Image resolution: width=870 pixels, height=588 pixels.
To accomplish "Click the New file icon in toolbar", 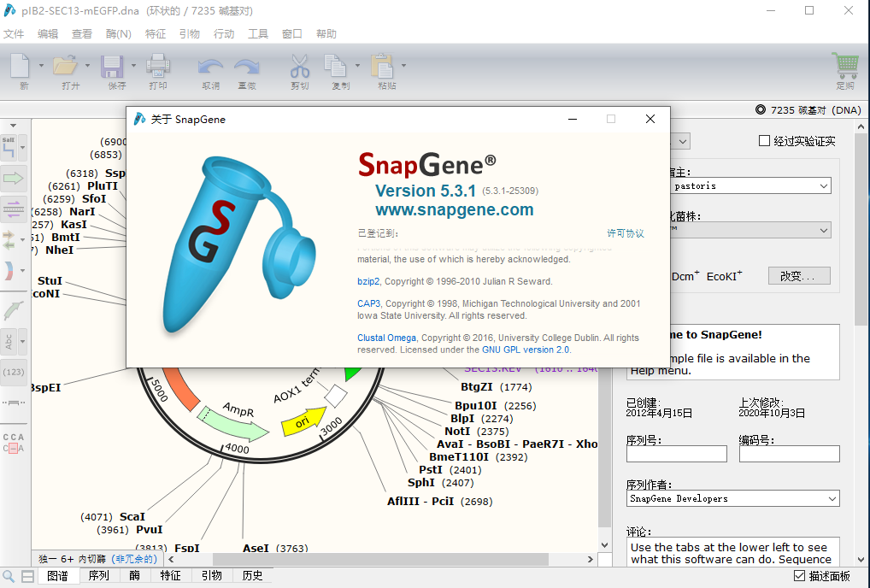I will coord(20,66).
